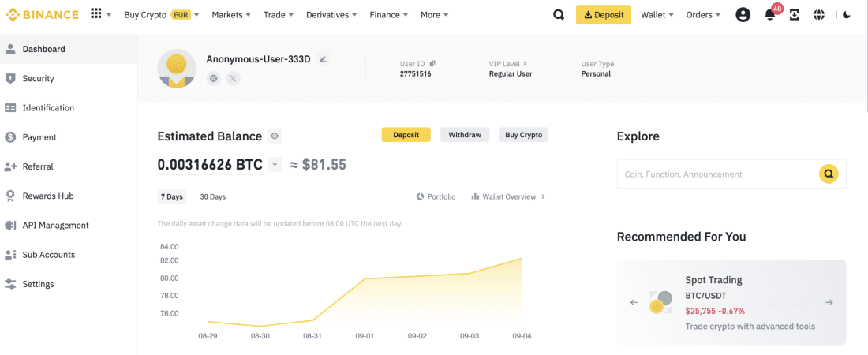Click the X social icon under username
Screen dimensions: 868x355
pos(233,79)
